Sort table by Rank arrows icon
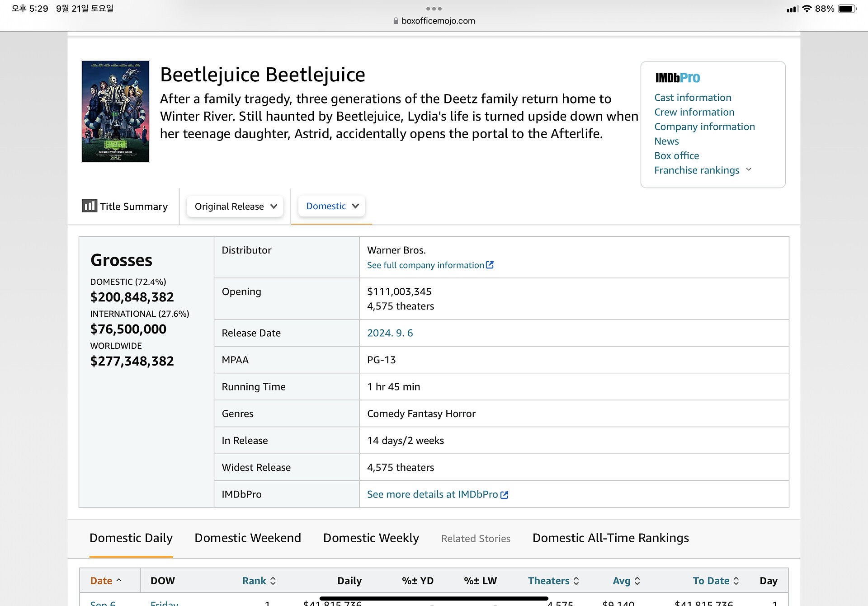 point(273,581)
